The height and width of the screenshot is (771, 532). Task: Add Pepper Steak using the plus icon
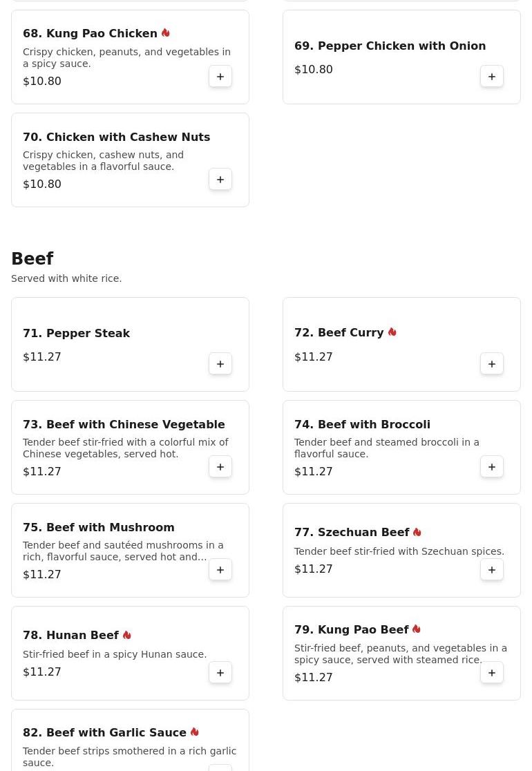point(220,364)
